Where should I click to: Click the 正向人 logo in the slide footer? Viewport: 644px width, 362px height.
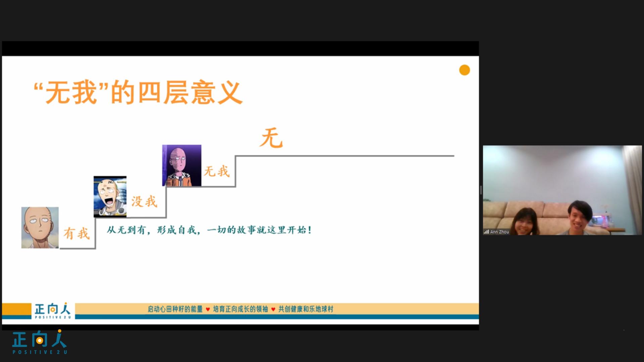tap(53, 311)
